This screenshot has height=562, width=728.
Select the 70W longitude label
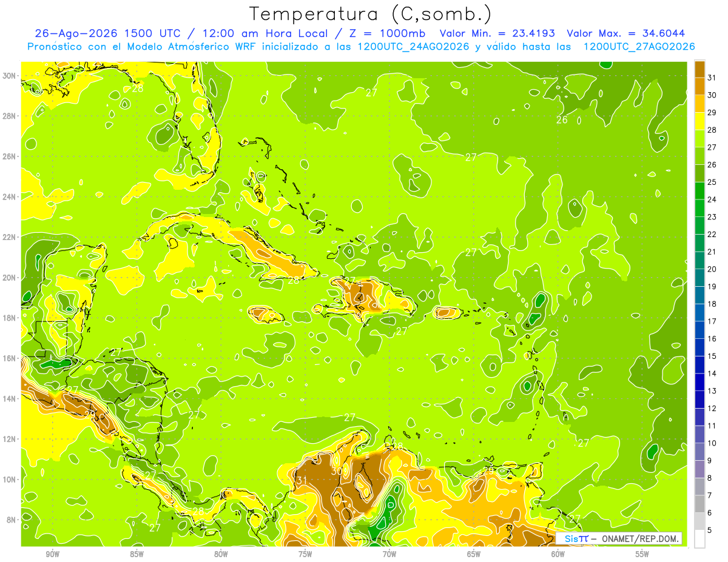[389, 554]
